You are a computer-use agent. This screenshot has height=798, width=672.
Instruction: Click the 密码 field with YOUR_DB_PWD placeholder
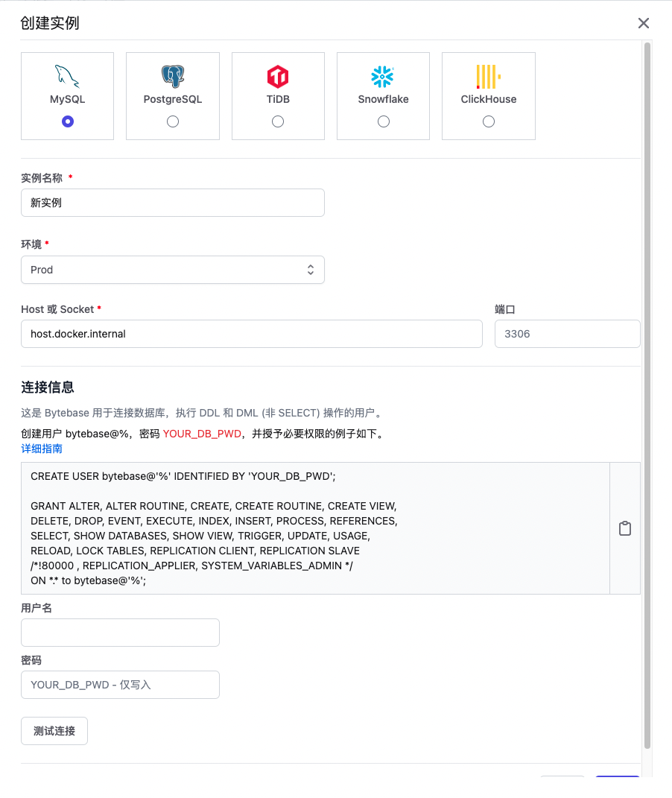(120, 685)
